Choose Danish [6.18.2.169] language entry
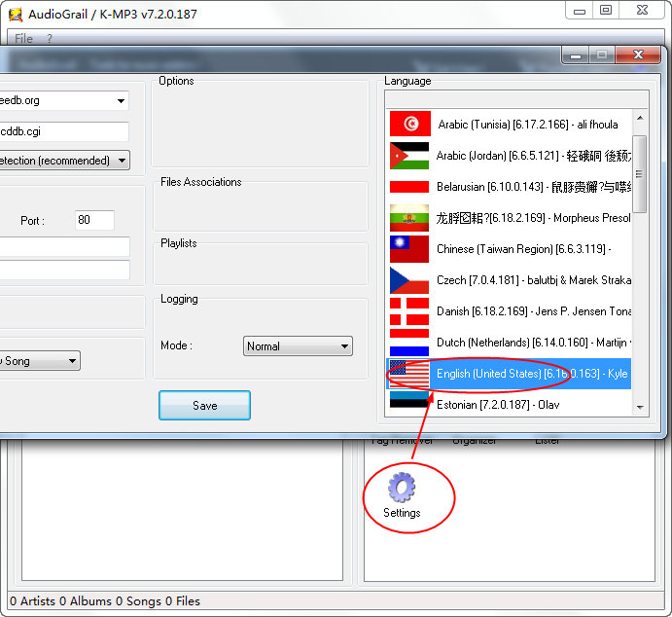The width and height of the screenshot is (672, 617). pos(509,311)
